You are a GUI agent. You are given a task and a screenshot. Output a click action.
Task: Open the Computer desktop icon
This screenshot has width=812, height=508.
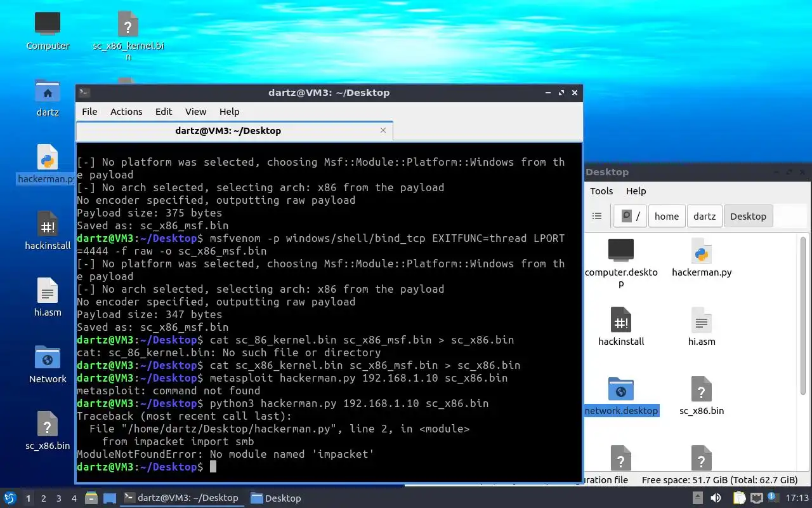click(x=48, y=30)
